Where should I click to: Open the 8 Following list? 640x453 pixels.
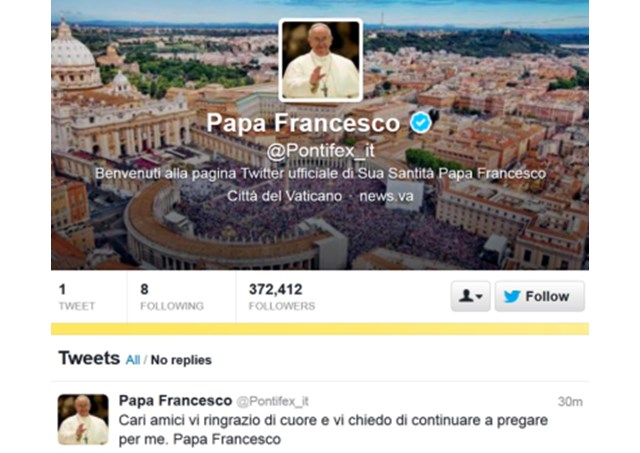pos(172,297)
